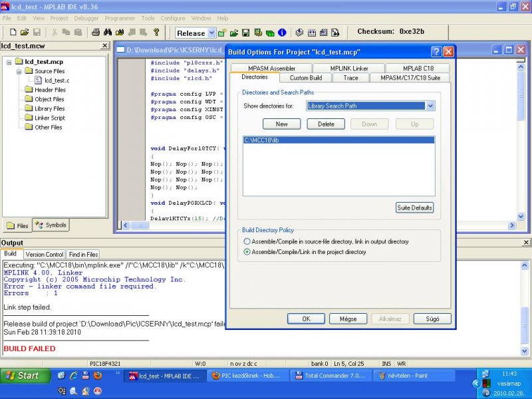Click the Find binoculars icon
The width and height of the screenshot is (532, 399).
[x=108, y=33]
